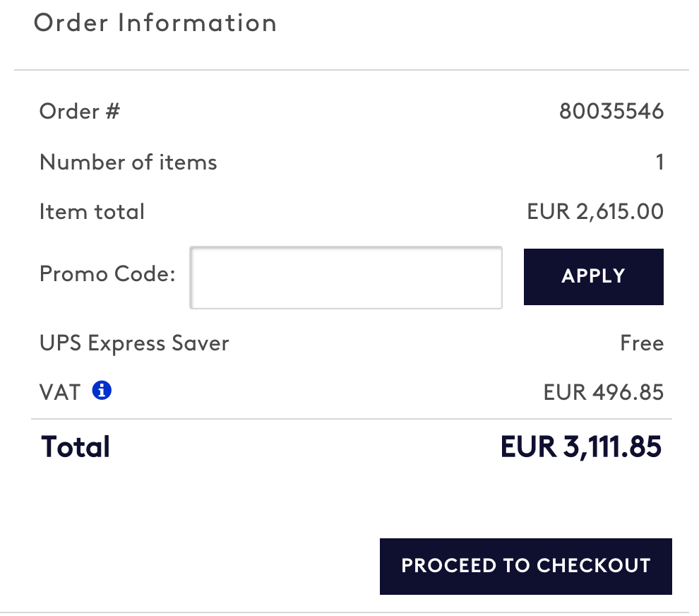
Task: Click the Promo Code label
Action: [x=107, y=274]
